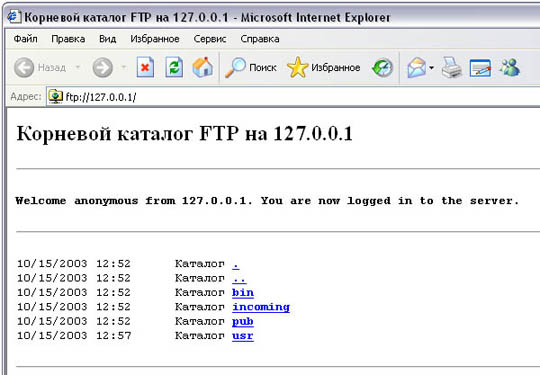
Task: Click the Адрес: label
Action: pos(25,96)
